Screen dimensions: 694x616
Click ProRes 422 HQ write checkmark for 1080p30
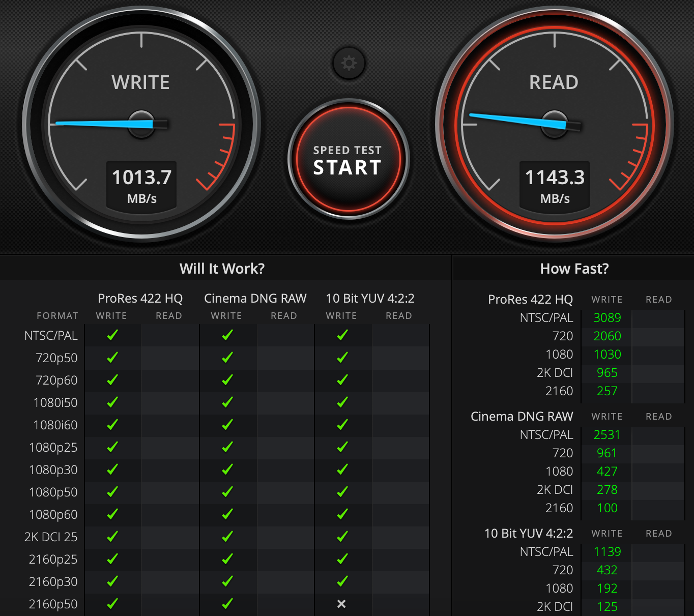tap(112, 469)
